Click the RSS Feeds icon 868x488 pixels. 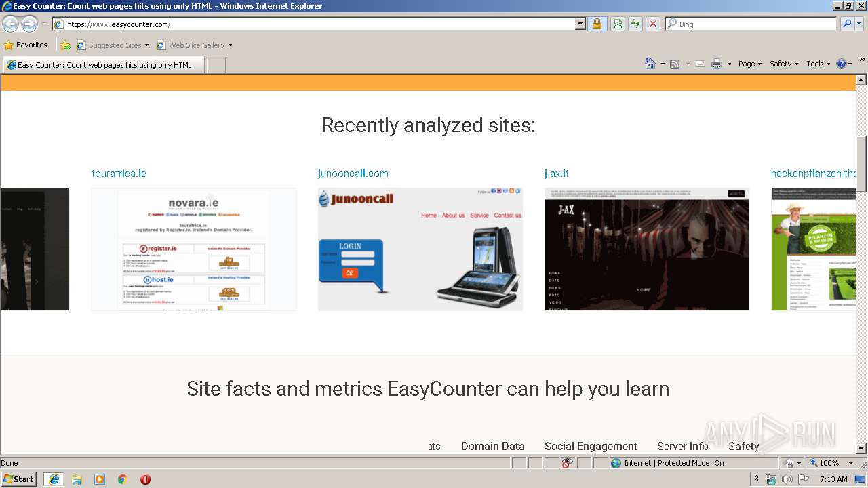(675, 64)
